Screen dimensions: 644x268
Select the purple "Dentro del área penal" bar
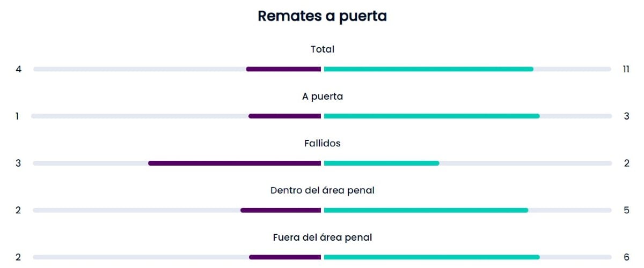(x=281, y=210)
